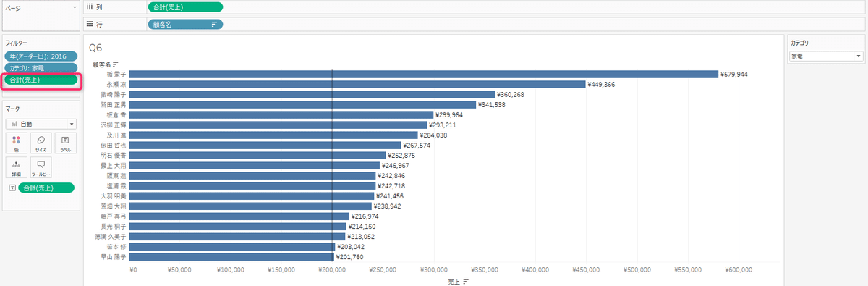Click the value label ¥293,211
The width and height of the screenshot is (868, 286).
pos(443,125)
